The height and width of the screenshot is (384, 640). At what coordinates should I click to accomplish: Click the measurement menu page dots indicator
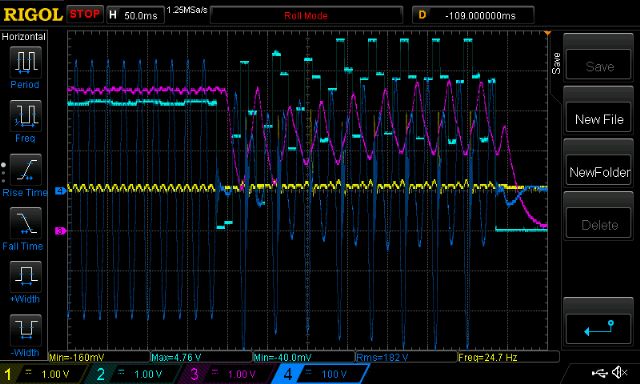tap(4, 173)
